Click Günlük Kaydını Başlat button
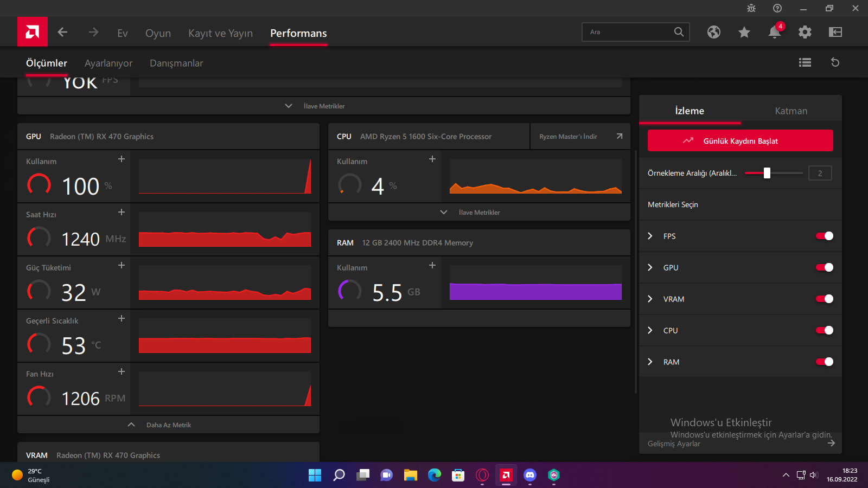868x488 pixels. tap(741, 140)
